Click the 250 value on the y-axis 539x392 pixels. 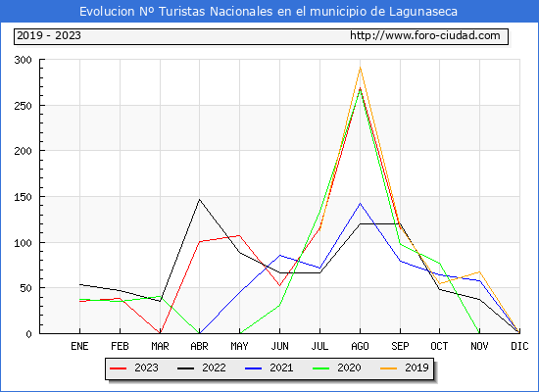24,106
